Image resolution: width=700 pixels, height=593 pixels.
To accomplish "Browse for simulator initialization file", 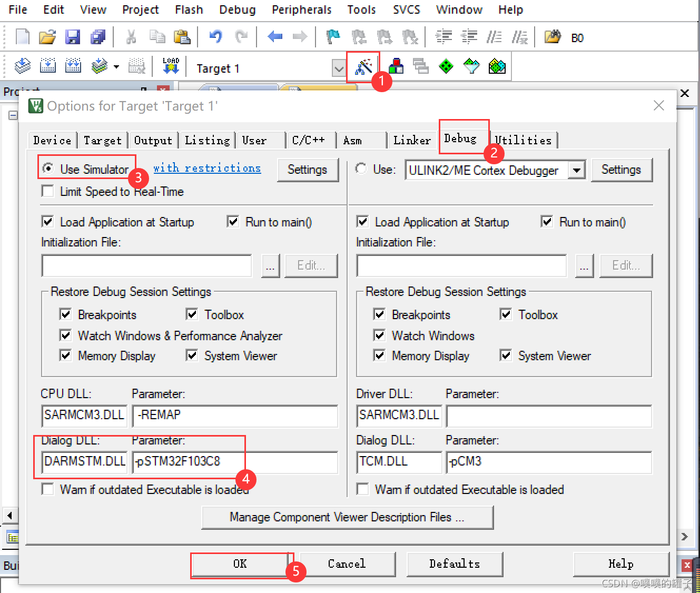I will tap(270, 265).
